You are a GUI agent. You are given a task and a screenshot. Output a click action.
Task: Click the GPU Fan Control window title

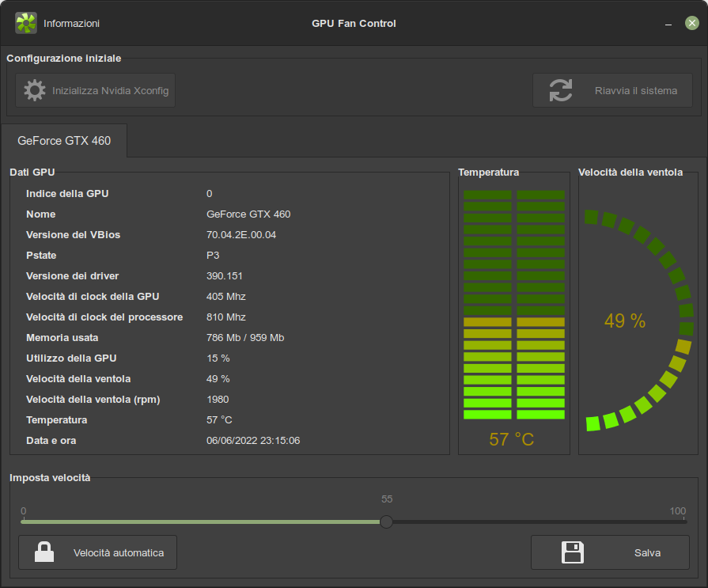(x=354, y=24)
